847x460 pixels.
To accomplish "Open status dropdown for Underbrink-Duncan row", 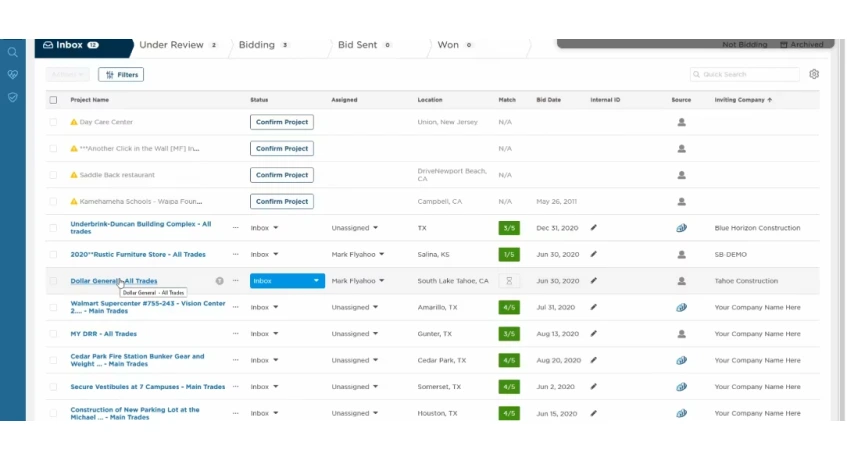I will [x=264, y=228].
